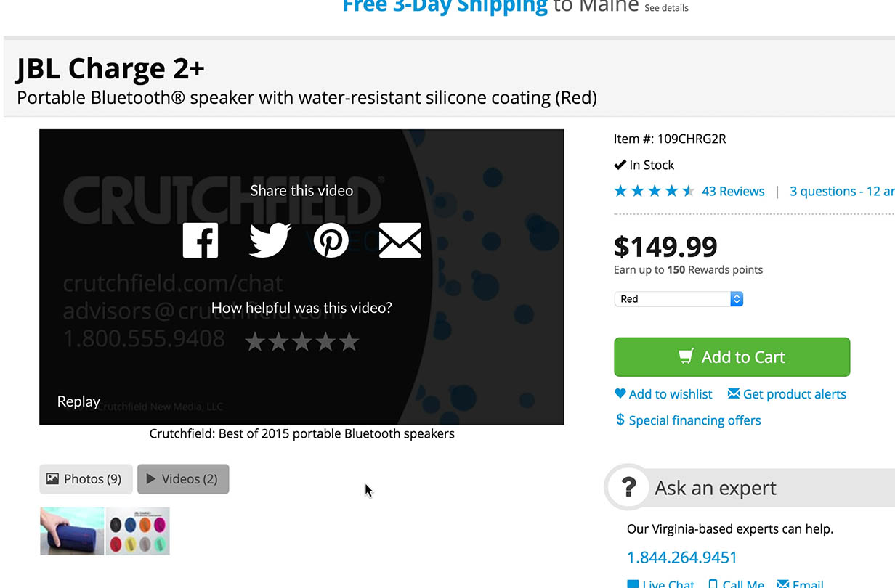Open the Red color dropdown
895x588 pixels.
tap(679, 299)
